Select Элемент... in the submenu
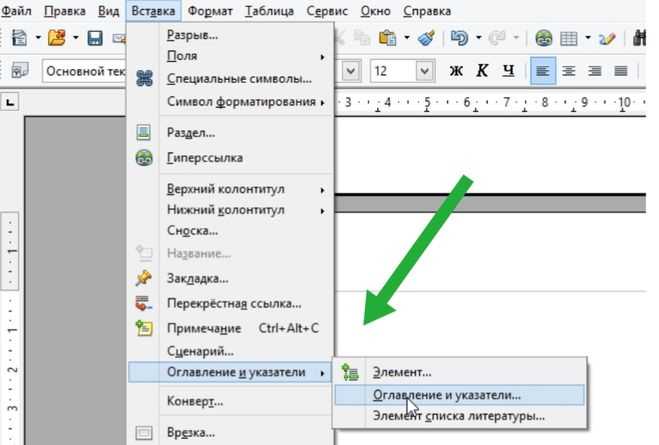The height and width of the screenshot is (445, 659). coord(459,372)
